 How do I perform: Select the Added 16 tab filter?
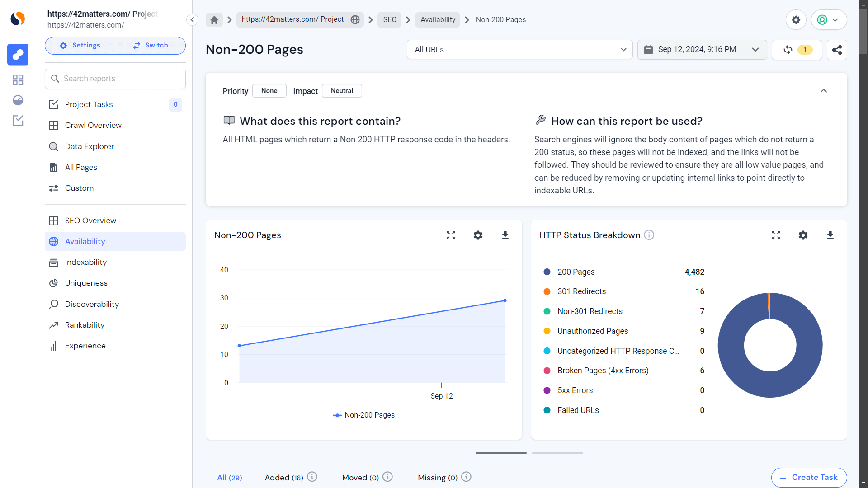click(284, 477)
